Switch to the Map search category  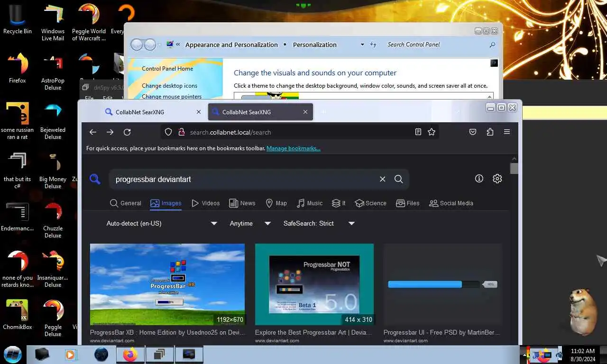click(x=276, y=203)
